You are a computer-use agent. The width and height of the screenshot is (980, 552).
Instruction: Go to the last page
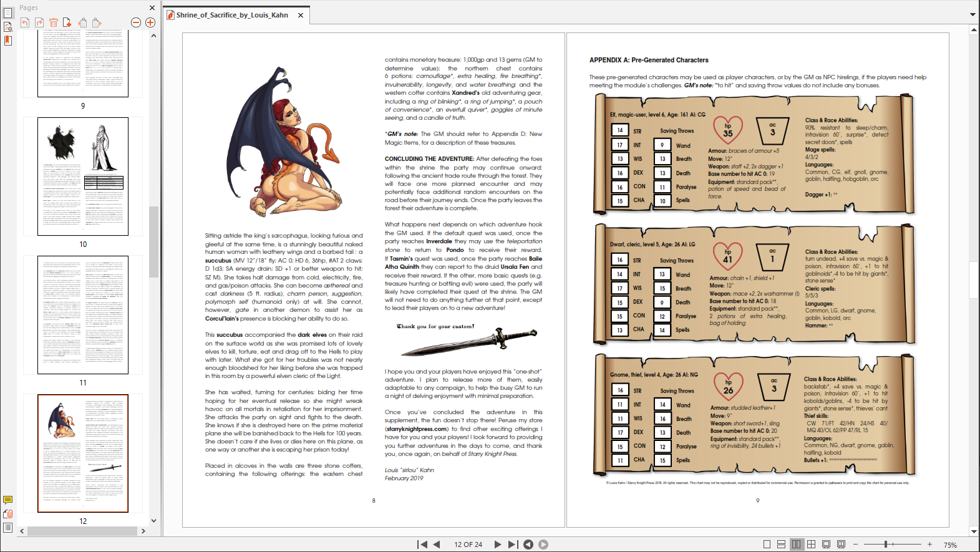[512, 545]
